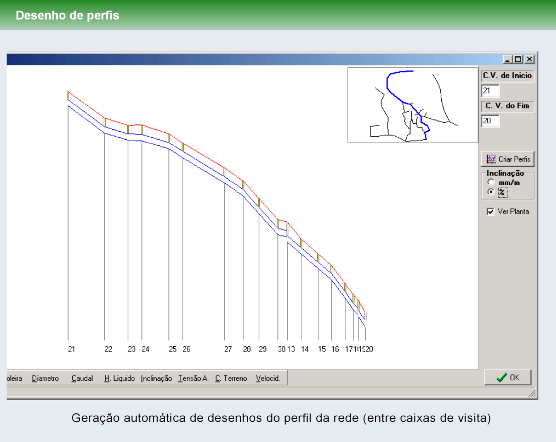Click manhole label 27 on profile axis
Viewport: 556px width, 442px height.
228,349
